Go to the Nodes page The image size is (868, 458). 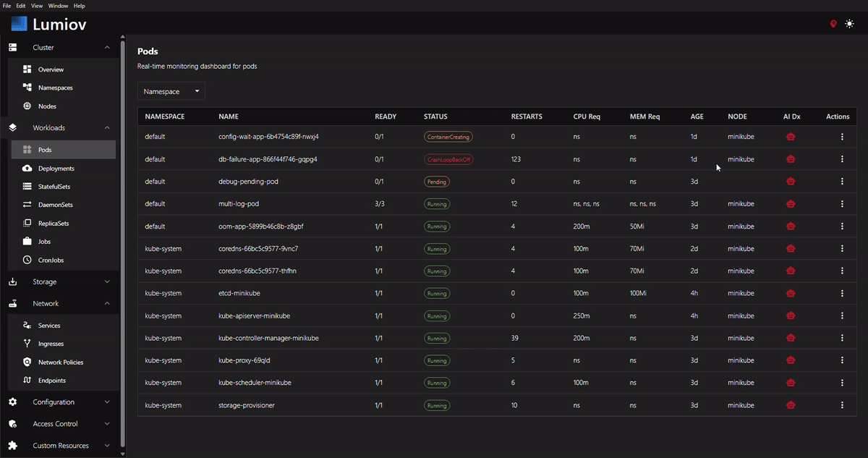tap(47, 106)
